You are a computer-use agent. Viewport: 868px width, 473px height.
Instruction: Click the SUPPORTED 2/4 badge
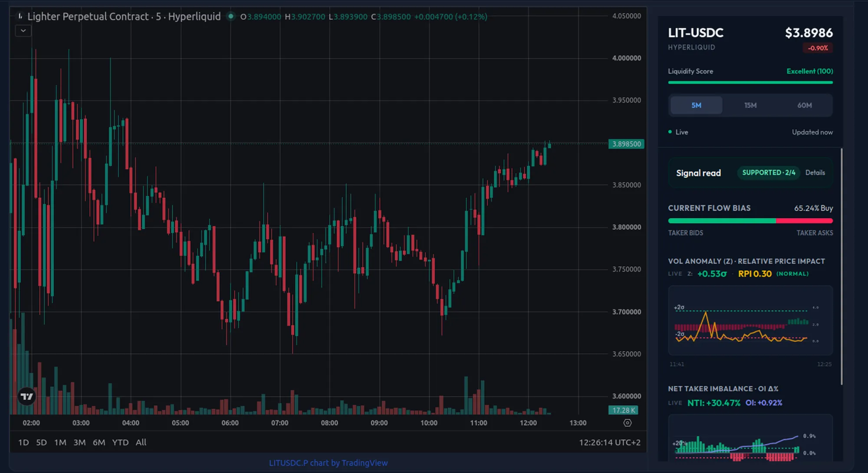pyautogui.click(x=769, y=173)
